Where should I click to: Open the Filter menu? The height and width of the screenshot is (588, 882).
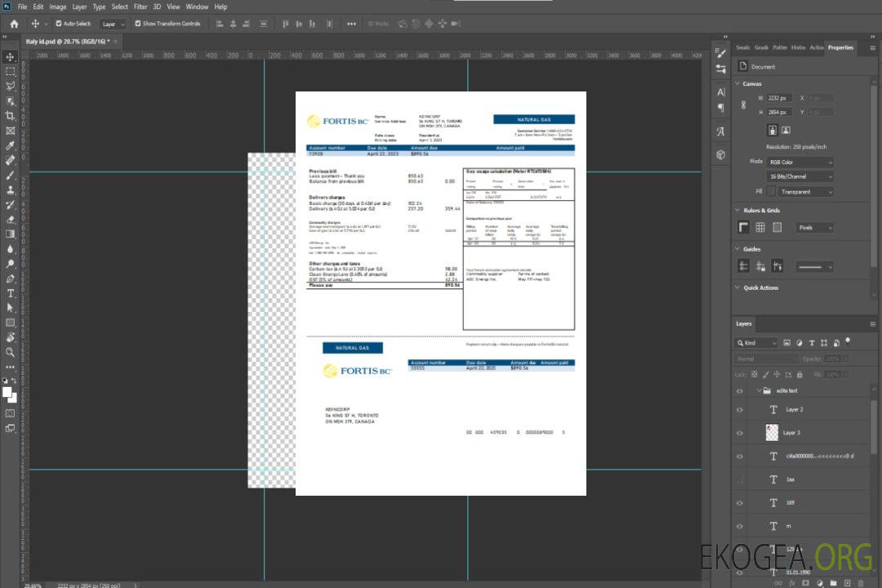[x=140, y=7]
